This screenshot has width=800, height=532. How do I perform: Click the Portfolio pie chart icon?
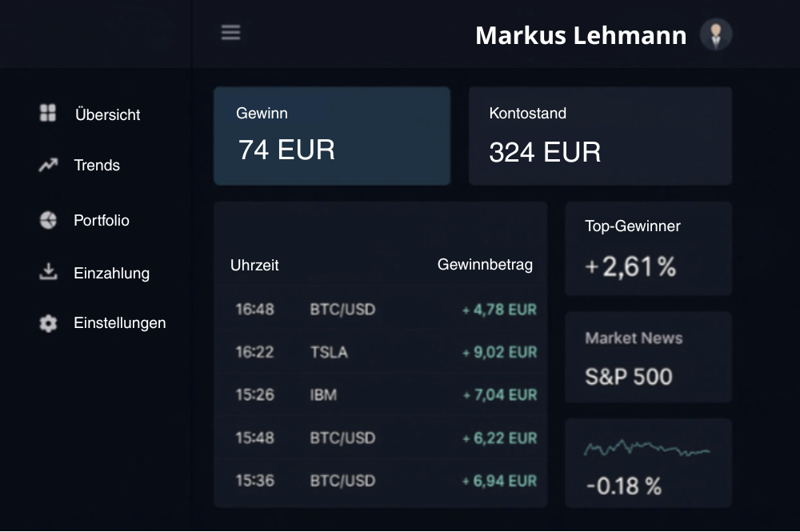[48, 220]
